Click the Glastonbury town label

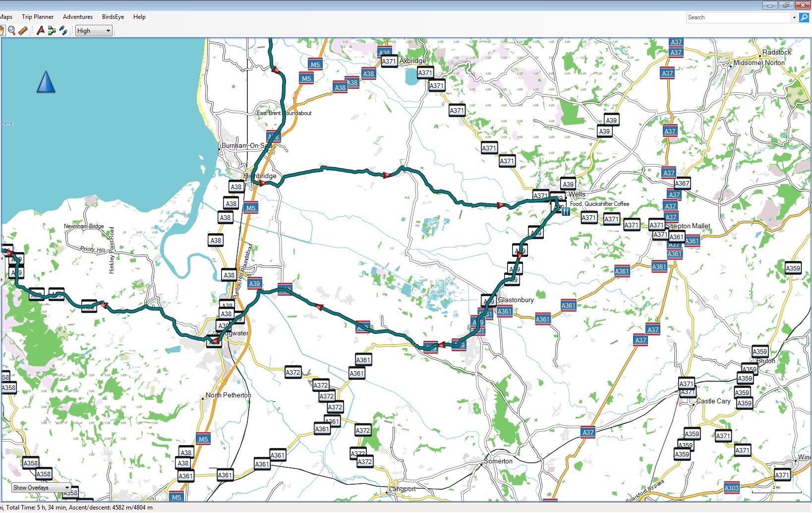[x=516, y=300]
